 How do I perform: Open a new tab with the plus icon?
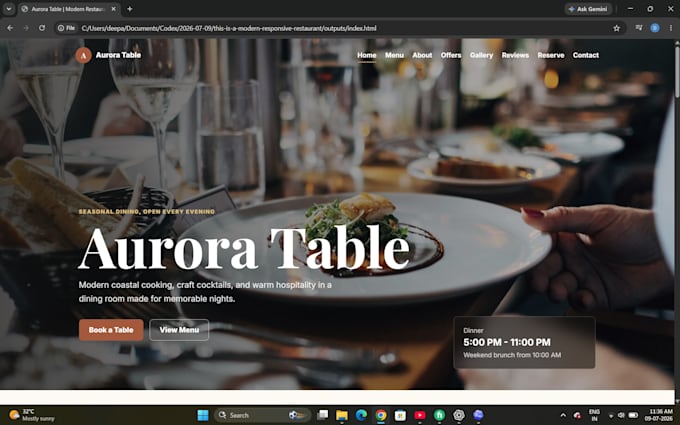(x=130, y=9)
